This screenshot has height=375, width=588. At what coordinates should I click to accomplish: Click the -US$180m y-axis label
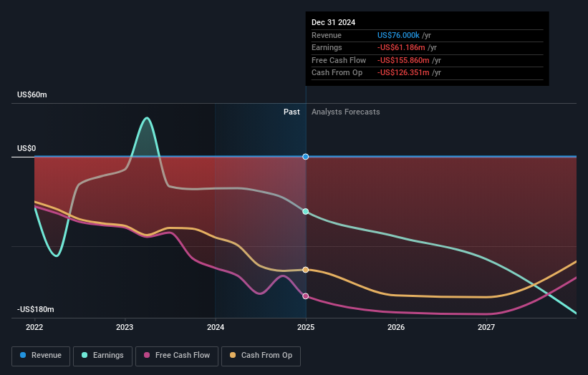point(35,309)
